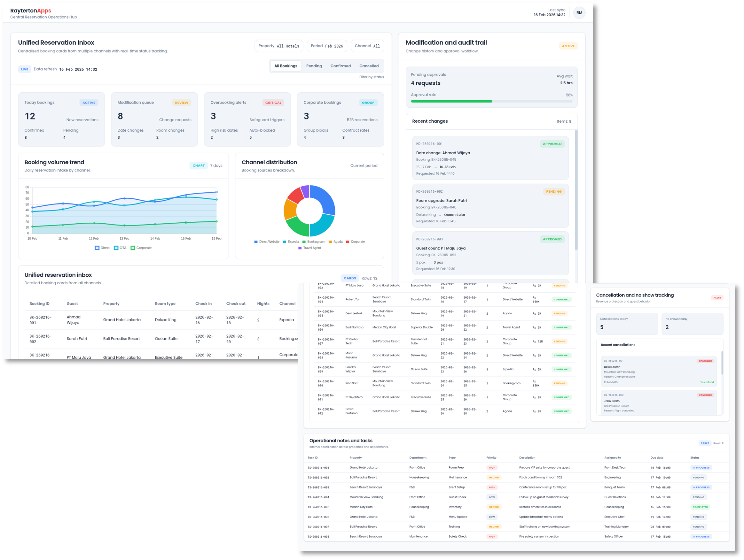Viewport: 744px width, 560px height.
Task: Select the Confirmed bookings tab
Action: [341, 66]
